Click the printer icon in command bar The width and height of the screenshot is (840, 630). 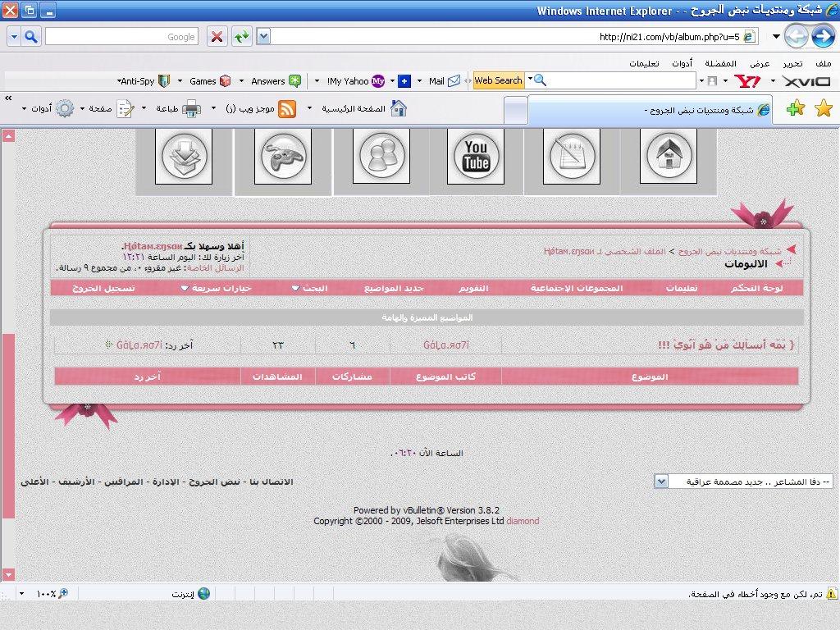191,108
